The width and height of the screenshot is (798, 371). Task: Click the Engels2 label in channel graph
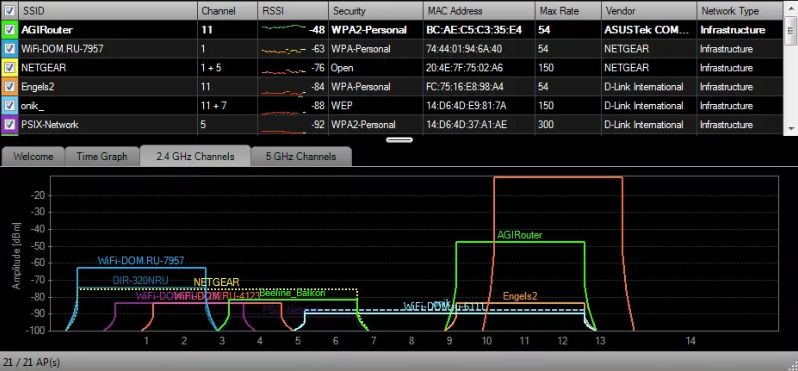tap(520, 296)
